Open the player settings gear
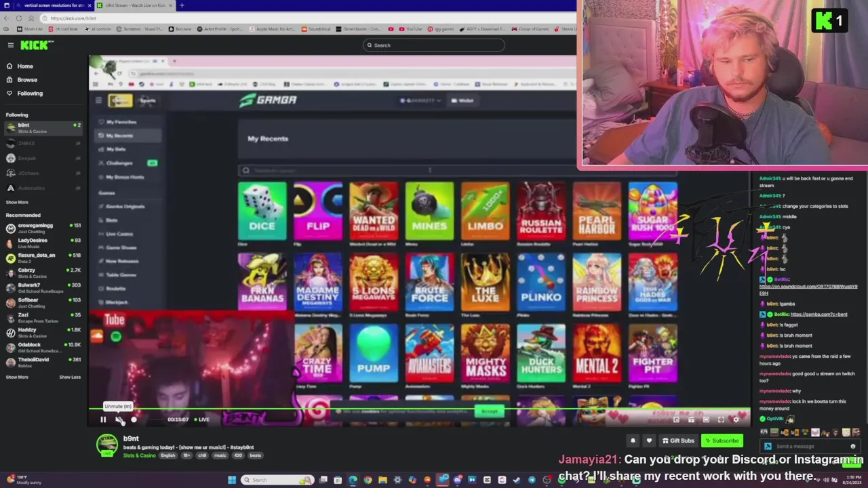This screenshot has height=488, width=868. 736,420
